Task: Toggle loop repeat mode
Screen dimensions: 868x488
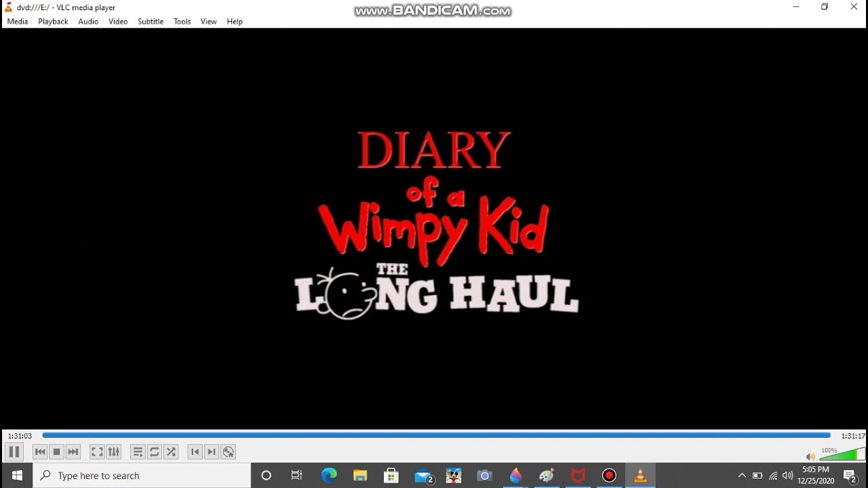Action: [155, 452]
